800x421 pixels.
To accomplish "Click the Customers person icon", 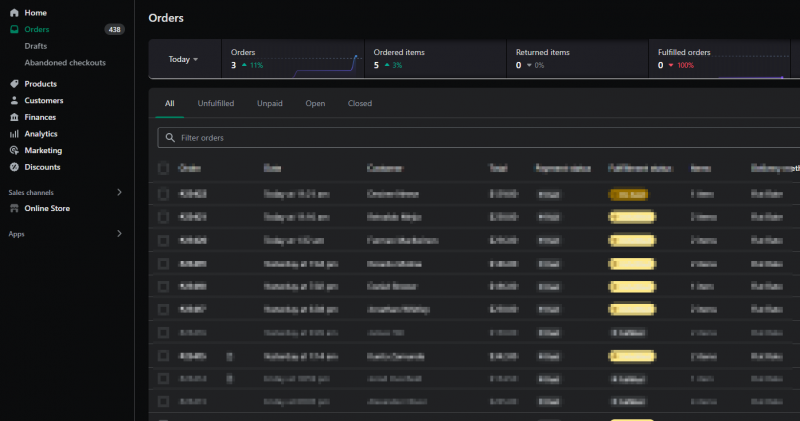I will (x=14, y=101).
